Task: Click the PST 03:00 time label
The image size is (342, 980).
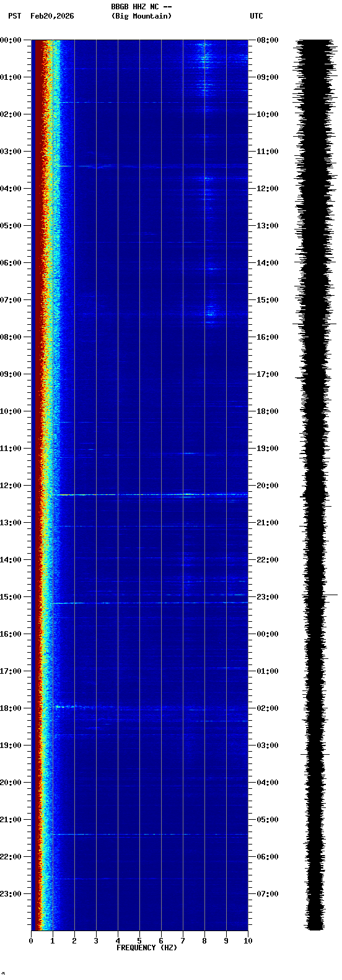Action: (x=11, y=152)
